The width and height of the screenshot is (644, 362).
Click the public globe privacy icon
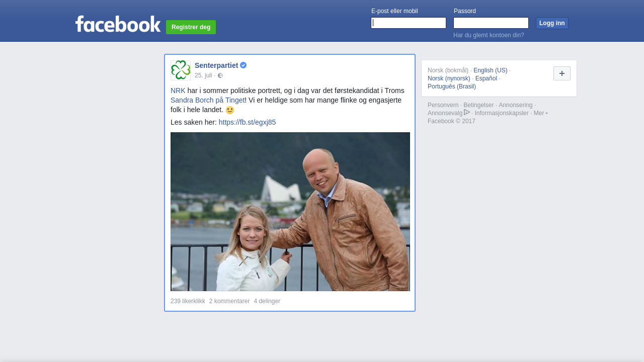click(x=220, y=75)
